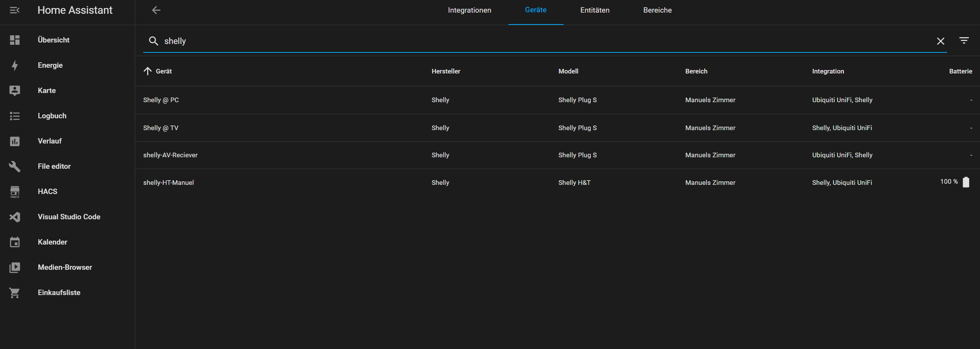Image resolution: width=980 pixels, height=349 pixels.
Task: Collapse the sidebar with the hamburger icon
Action: click(x=15, y=10)
